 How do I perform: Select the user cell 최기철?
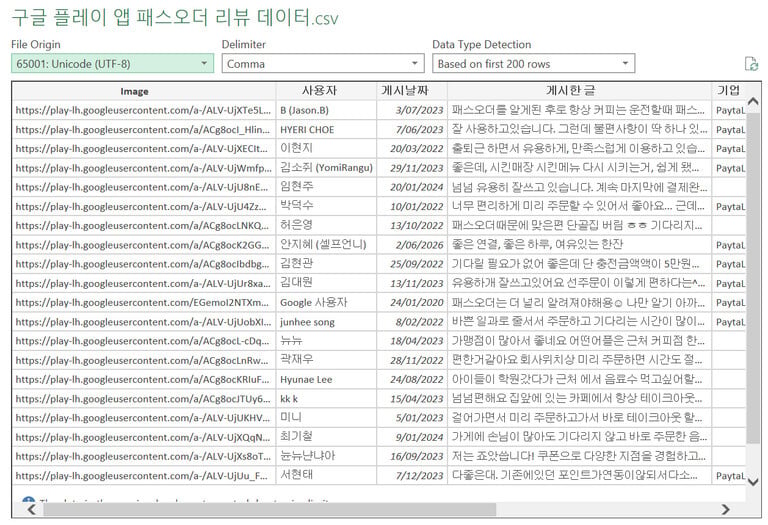pos(326,437)
